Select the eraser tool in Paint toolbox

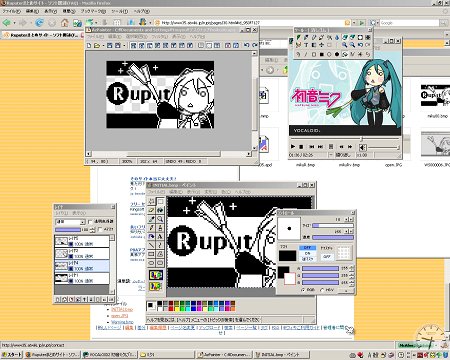(152, 210)
